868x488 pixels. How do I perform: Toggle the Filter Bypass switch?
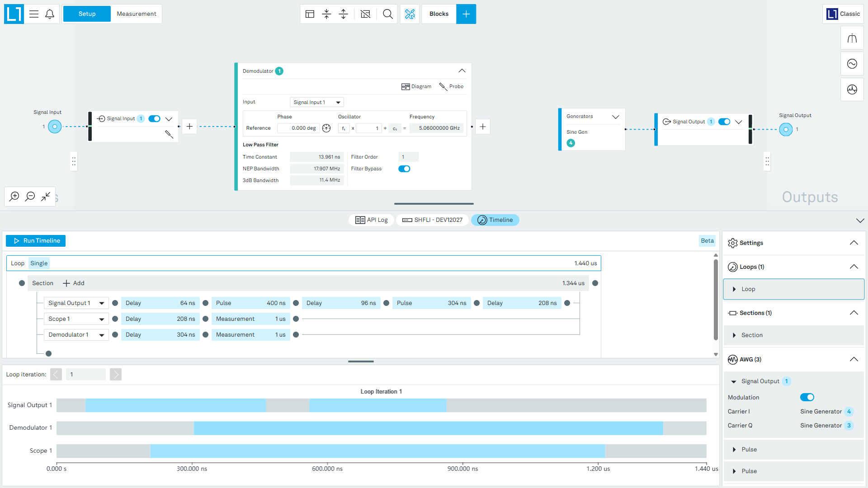[x=404, y=169]
